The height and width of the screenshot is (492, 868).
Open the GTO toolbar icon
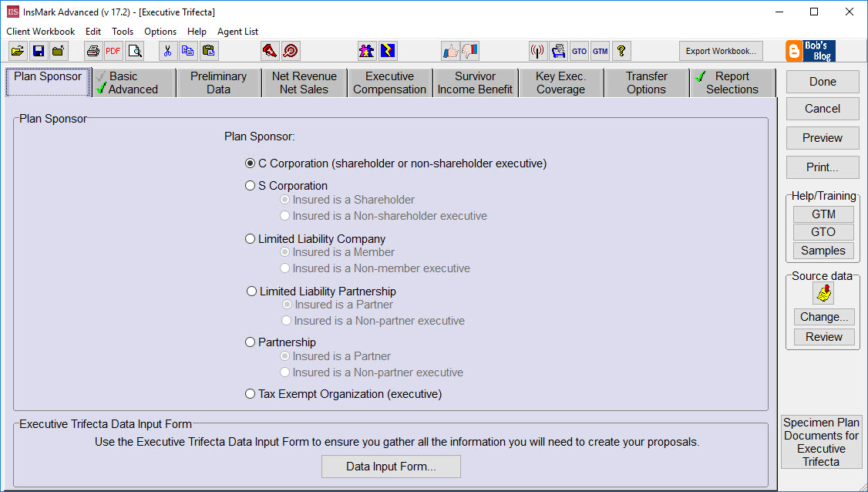(x=579, y=51)
